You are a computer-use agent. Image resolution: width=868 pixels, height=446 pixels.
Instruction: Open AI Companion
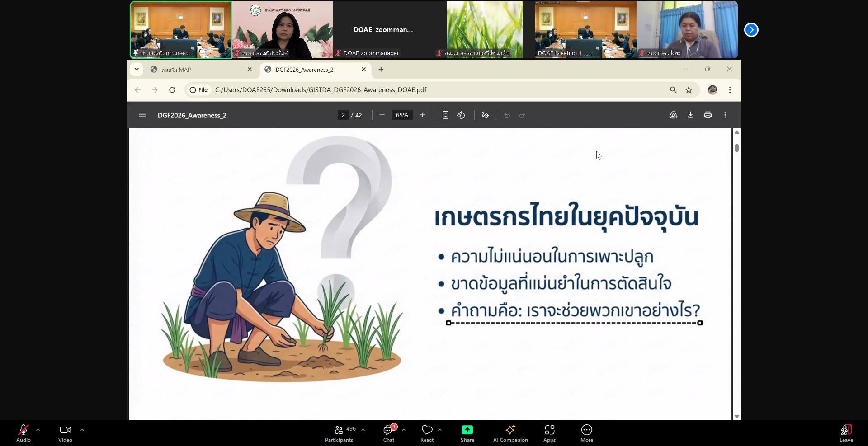point(510,433)
